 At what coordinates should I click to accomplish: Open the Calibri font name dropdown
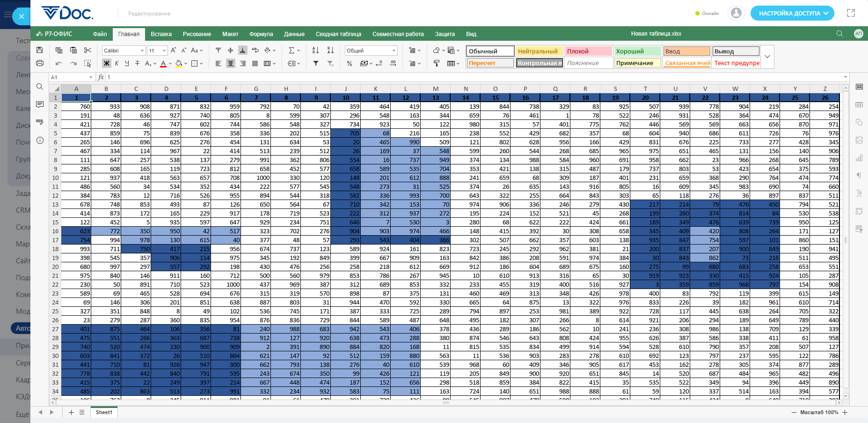[x=142, y=51]
